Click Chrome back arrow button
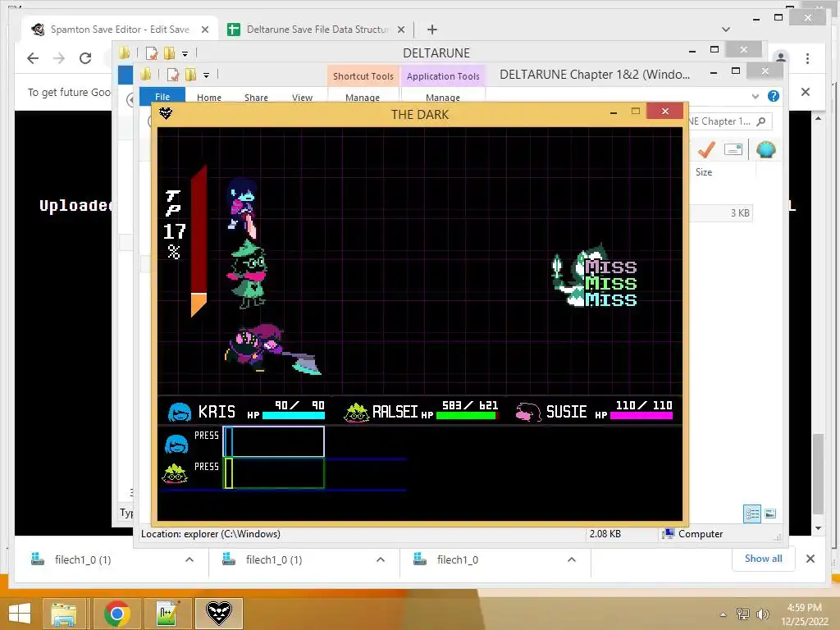Image resolution: width=840 pixels, height=630 pixels. click(33, 58)
